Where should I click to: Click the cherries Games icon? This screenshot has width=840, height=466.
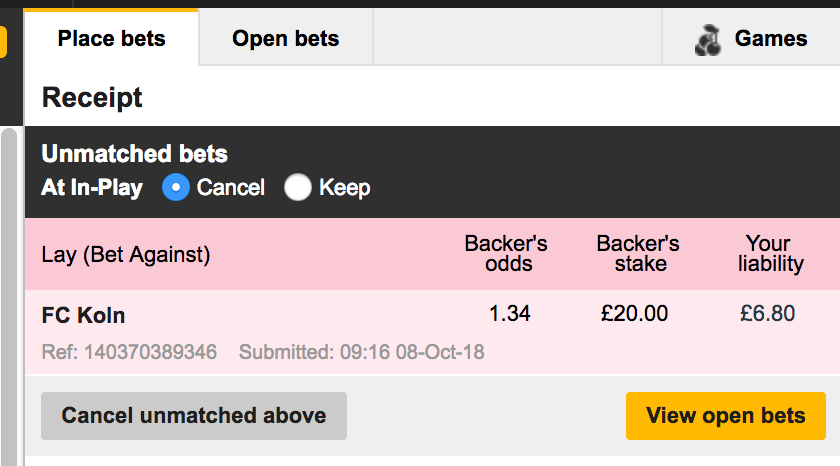coord(708,40)
